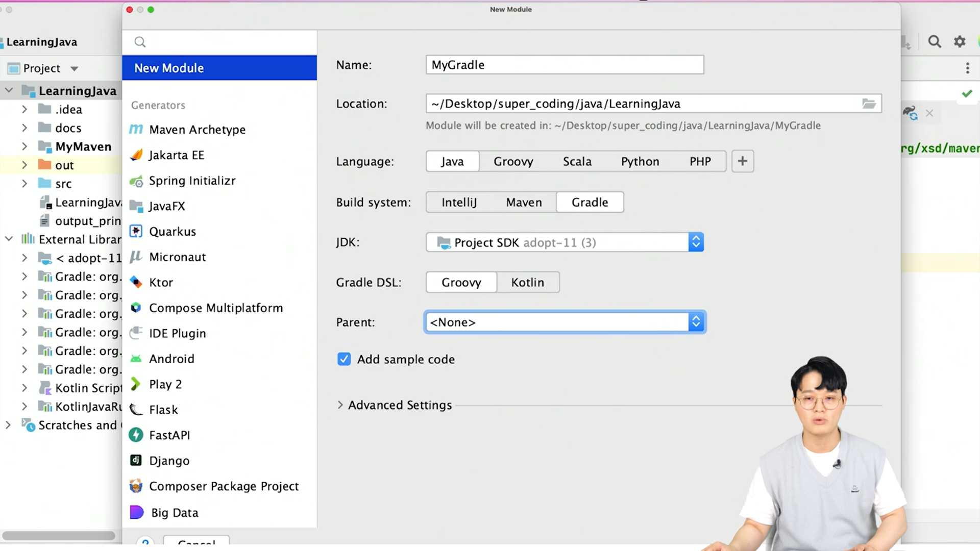Viewport: 980px width, 551px height.
Task: Select the Kotlin Script library row
Action: click(x=61, y=388)
